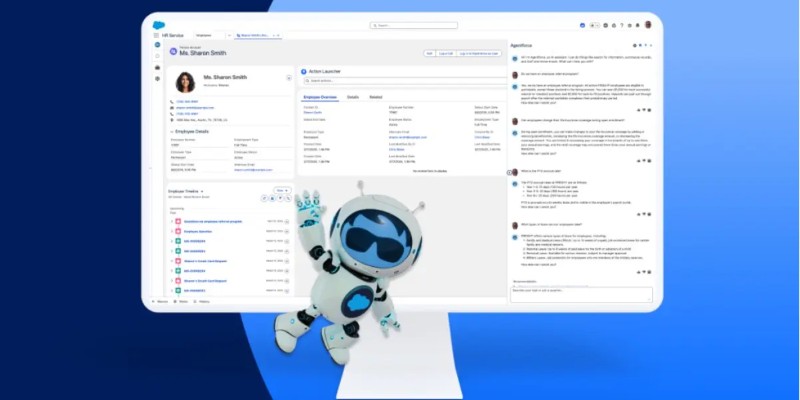Click the timeline filter icon
Screen dimensions: 800x400
tap(280, 198)
